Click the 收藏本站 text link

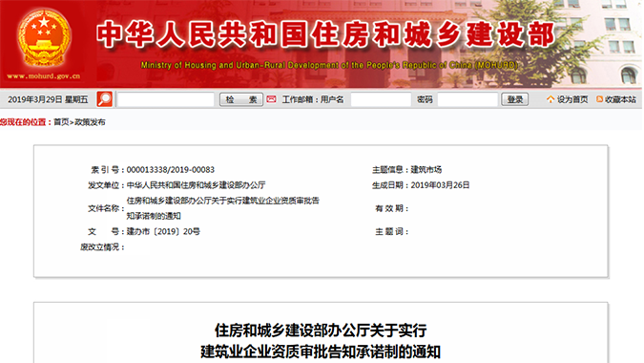(620, 99)
